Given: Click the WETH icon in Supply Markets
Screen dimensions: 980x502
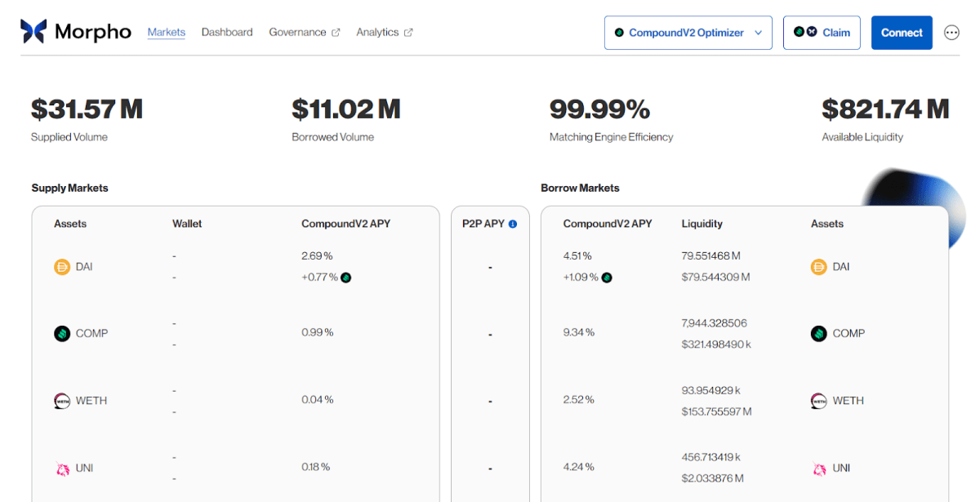Looking at the screenshot, I should 62,401.
